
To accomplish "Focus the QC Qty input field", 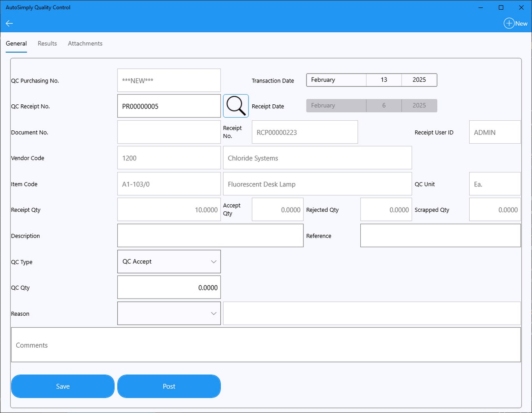I will (x=169, y=287).
